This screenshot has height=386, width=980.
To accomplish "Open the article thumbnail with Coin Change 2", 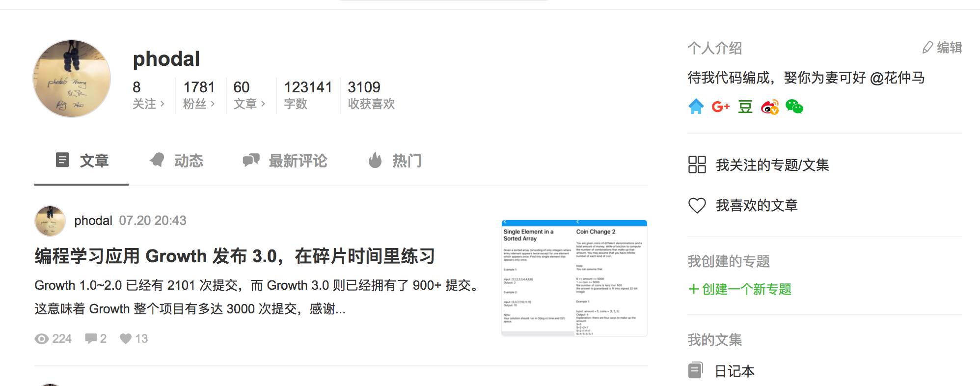I will [574, 278].
